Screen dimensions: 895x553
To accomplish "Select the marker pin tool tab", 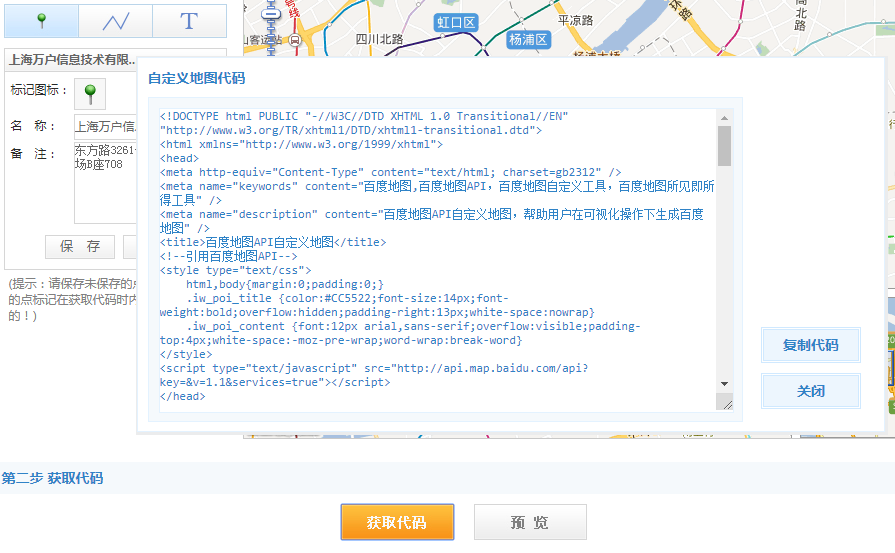I will [x=41, y=20].
